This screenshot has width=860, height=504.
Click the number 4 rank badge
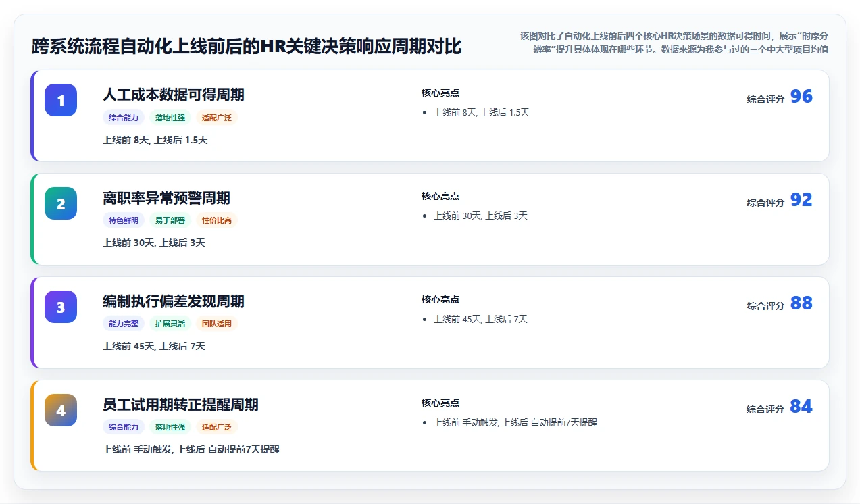point(61,410)
